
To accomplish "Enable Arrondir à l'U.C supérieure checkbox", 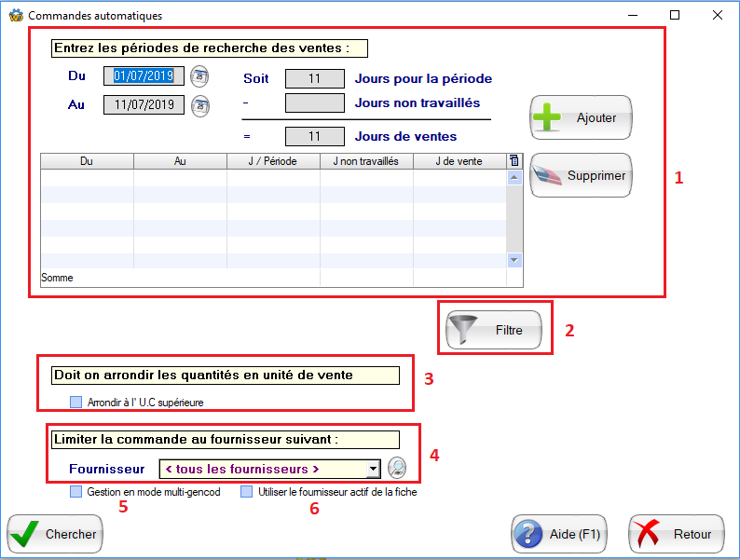I will pyautogui.click(x=76, y=403).
